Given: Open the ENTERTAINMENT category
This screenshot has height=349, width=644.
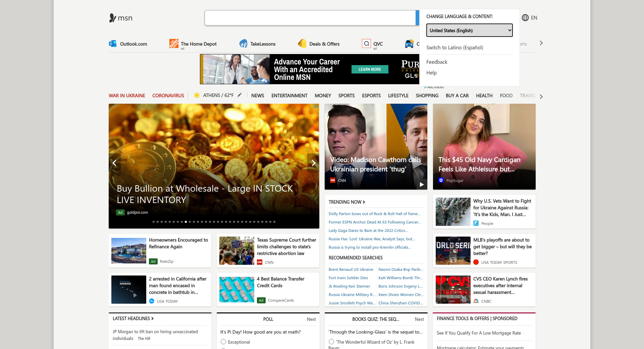Looking at the screenshot, I should [289, 96].
